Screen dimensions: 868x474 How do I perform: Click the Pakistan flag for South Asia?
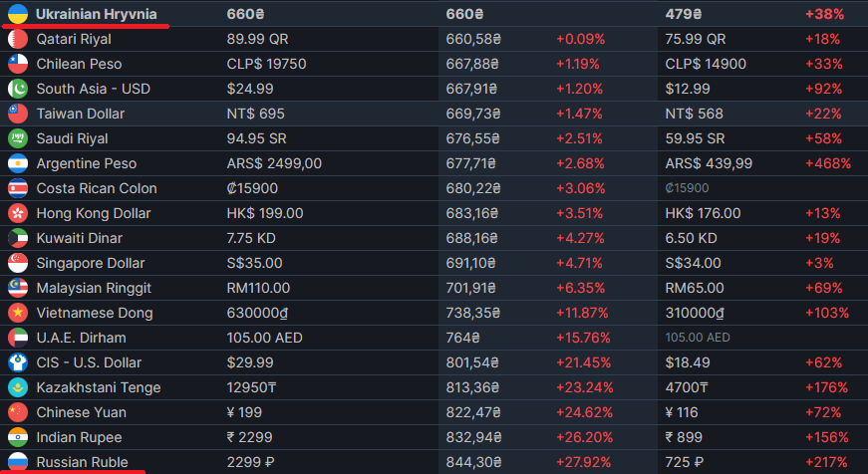18,89
